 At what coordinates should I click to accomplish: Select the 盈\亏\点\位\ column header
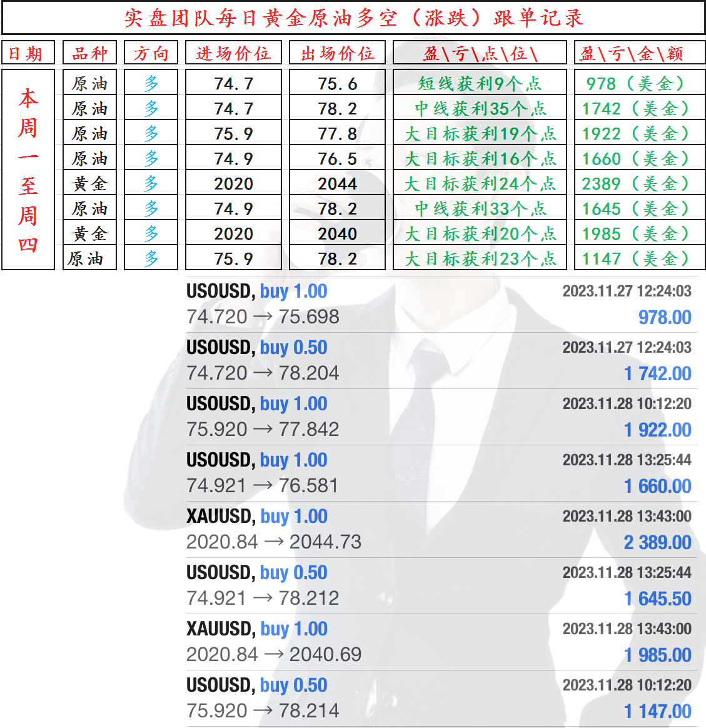pyautogui.click(x=480, y=53)
